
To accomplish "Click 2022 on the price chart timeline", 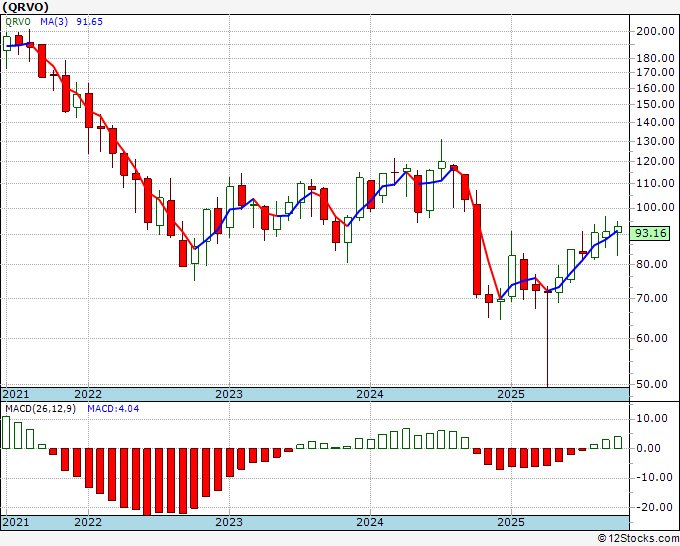I will (88, 395).
